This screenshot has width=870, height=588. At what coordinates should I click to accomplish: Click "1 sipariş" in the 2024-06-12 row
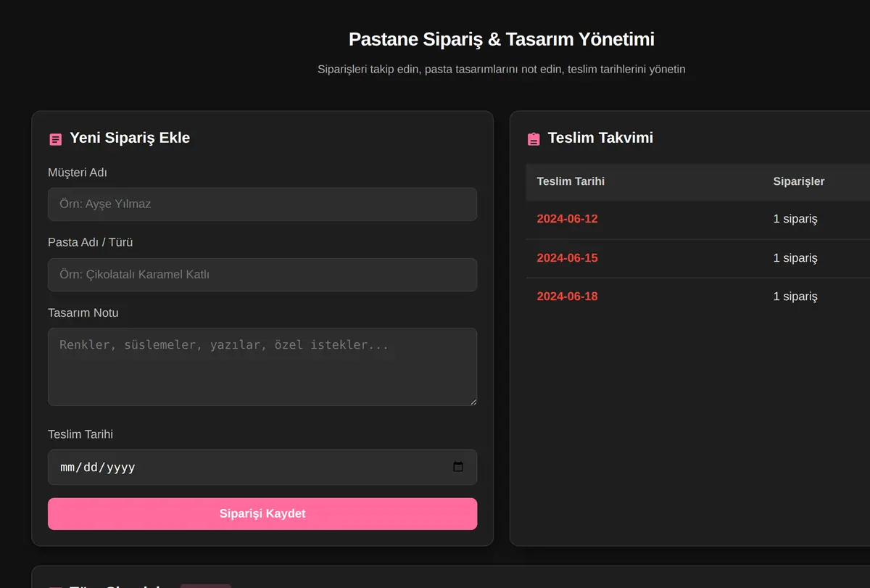pyautogui.click(x=795, y=219)
